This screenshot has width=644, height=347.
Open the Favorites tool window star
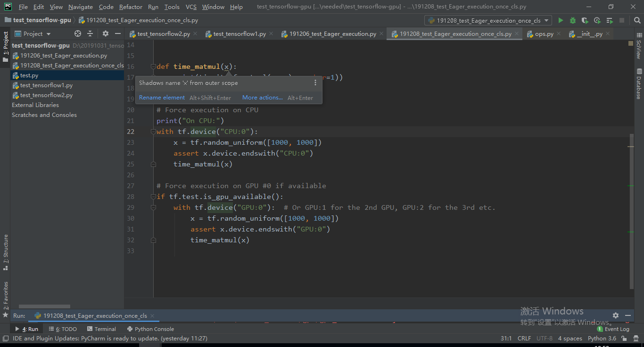click(6, 314)
